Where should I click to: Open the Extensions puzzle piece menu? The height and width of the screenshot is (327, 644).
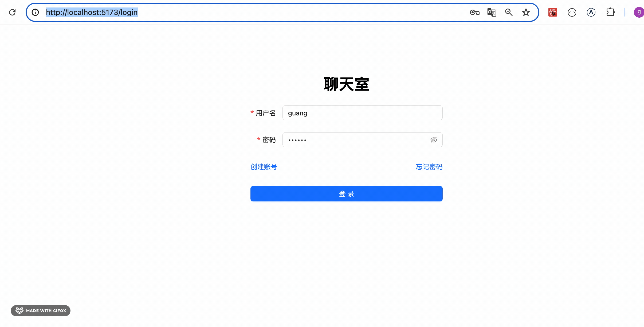coord(610,12)
